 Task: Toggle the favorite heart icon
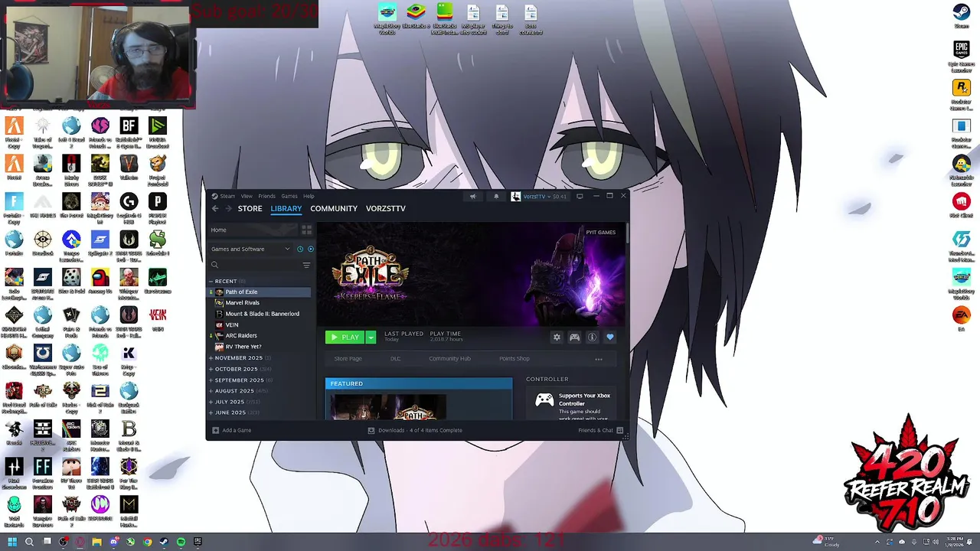[610, 337]
